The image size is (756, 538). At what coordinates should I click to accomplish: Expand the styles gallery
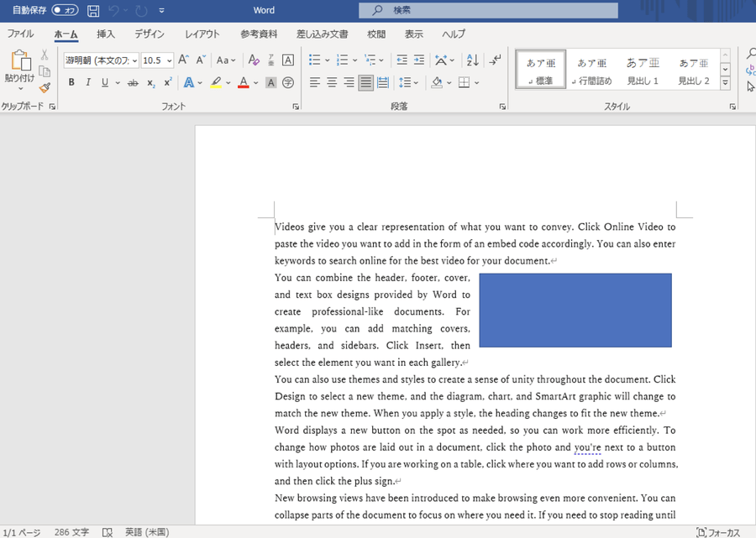(x=725, y=83)
